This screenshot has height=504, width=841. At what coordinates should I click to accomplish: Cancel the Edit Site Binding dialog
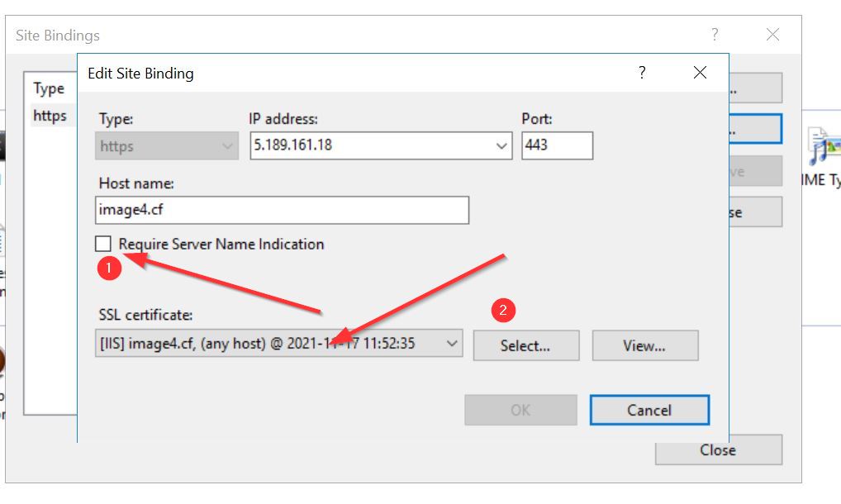(649, 410)
